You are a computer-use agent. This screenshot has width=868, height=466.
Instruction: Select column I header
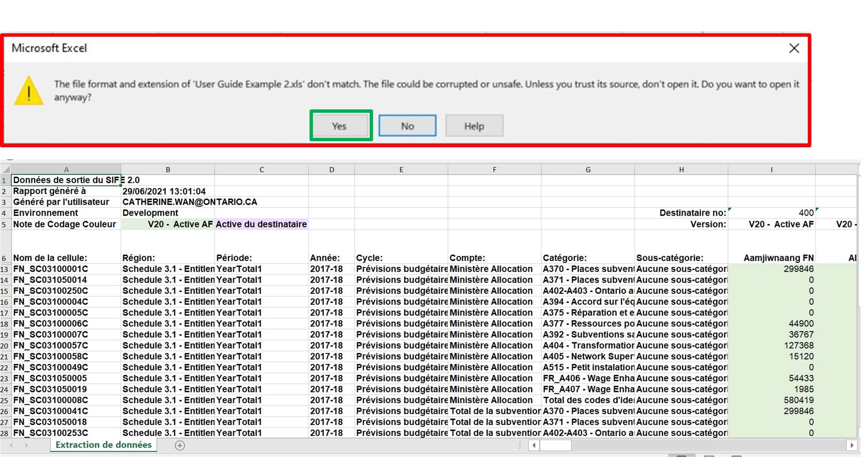[771, 170]
